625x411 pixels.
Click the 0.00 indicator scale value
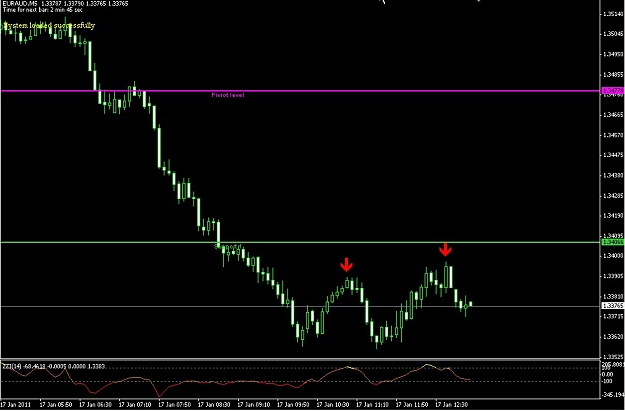(608, 374)
